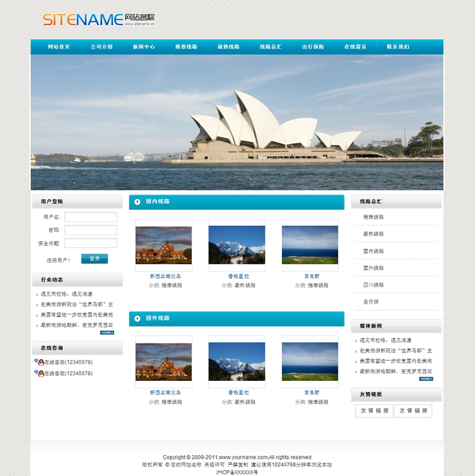The width and height of the screenshot is (475, 476).
Task: Open 出行保险 from the top navigation
Action: point(313,47)
